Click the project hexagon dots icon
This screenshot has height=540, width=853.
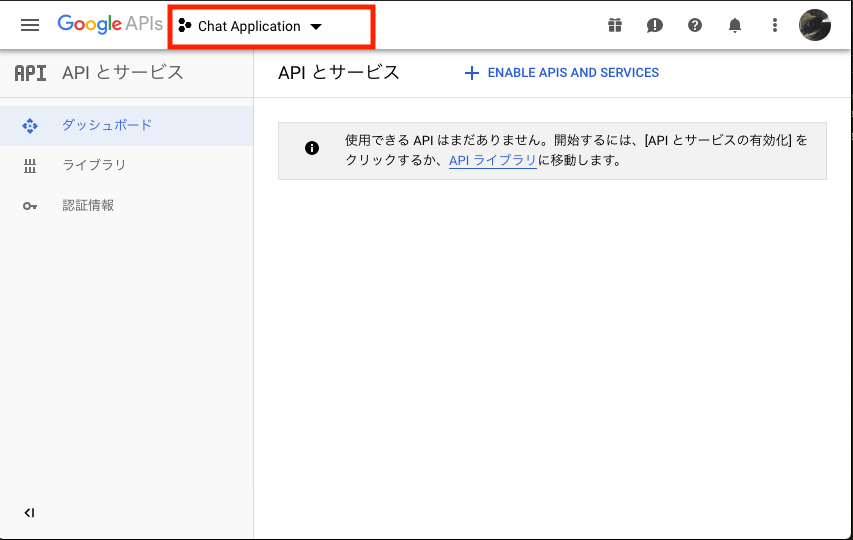(185, 26)
